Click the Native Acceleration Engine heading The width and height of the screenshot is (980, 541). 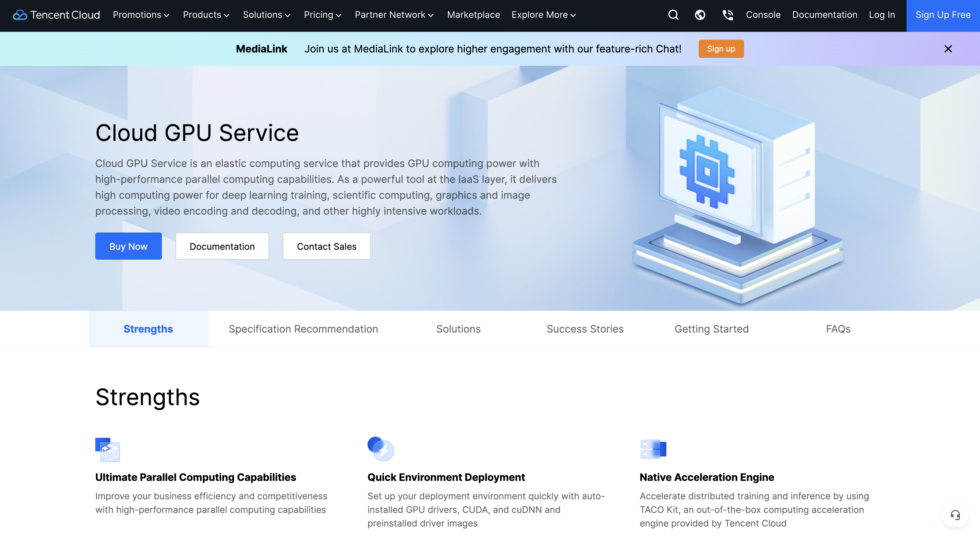coord(707,477)
